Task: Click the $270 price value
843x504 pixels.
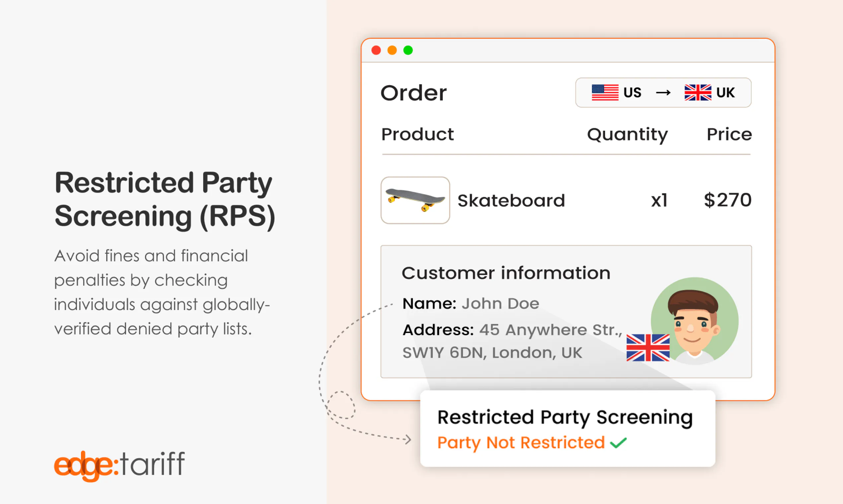Action: pyautogui.click(x=728, y=200)
